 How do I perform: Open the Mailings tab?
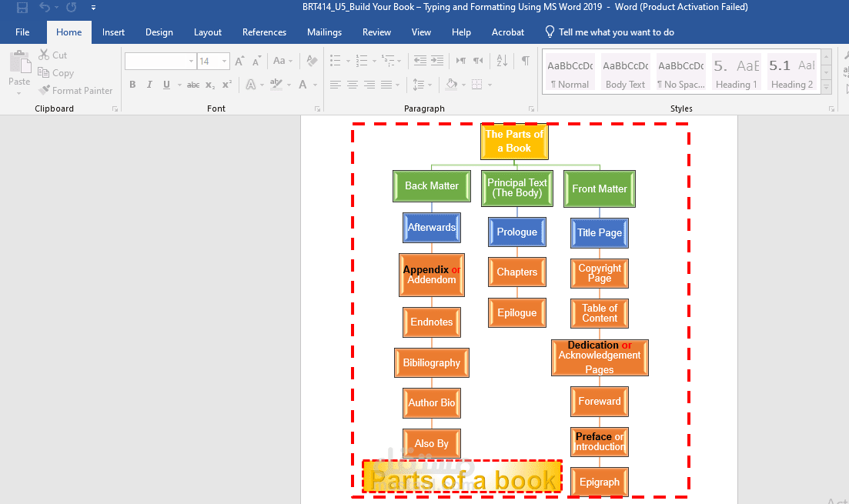click(324, 32)
